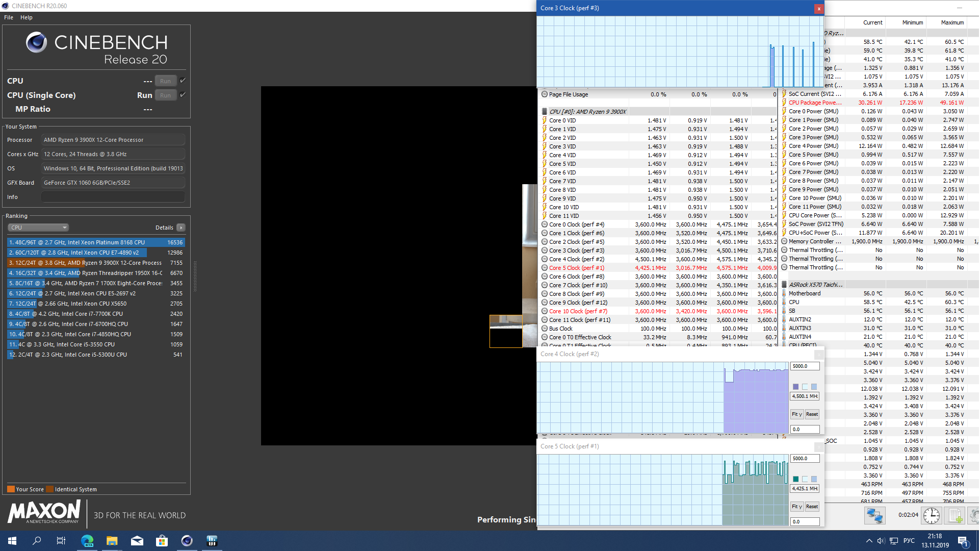Click the HWiNFO settings gear icon

[974, 516]
